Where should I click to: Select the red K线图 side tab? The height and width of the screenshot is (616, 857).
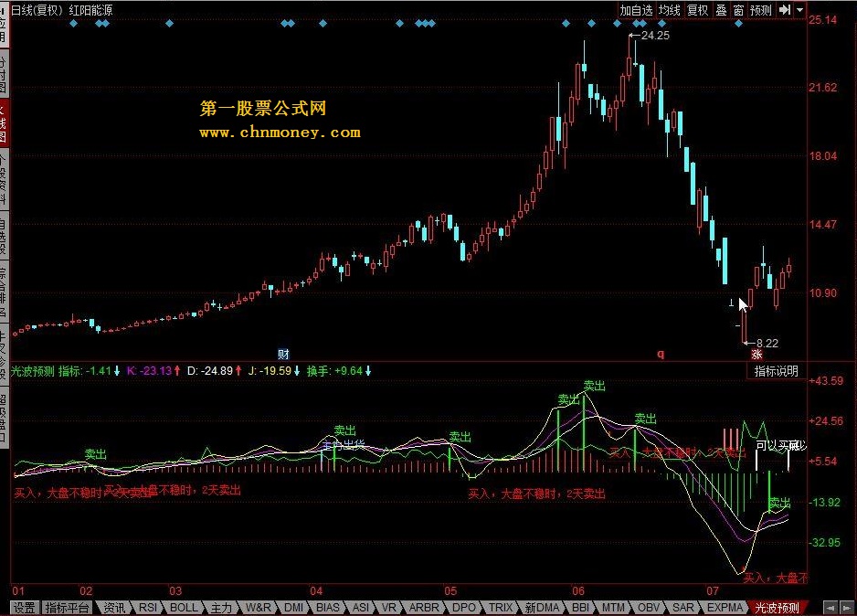4,122
